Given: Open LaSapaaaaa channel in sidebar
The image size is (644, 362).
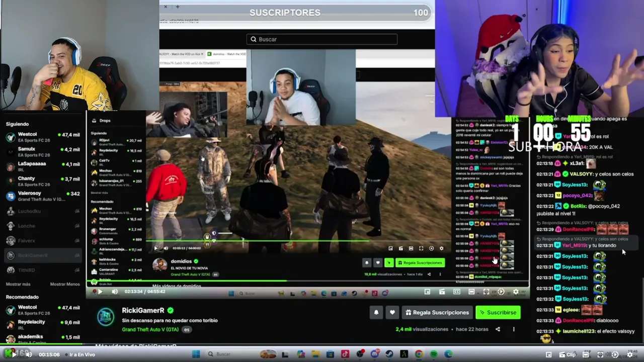Looking at the screenshot, I should coord(43,166).
